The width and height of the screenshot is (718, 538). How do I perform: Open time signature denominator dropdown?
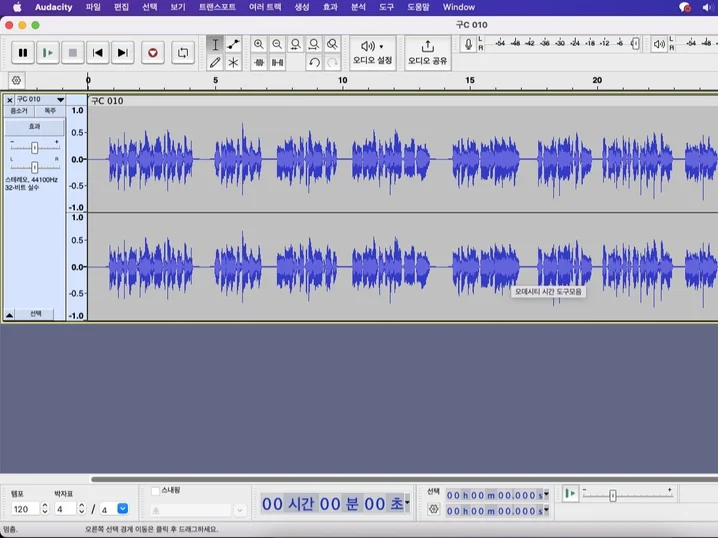coord(123,508)
